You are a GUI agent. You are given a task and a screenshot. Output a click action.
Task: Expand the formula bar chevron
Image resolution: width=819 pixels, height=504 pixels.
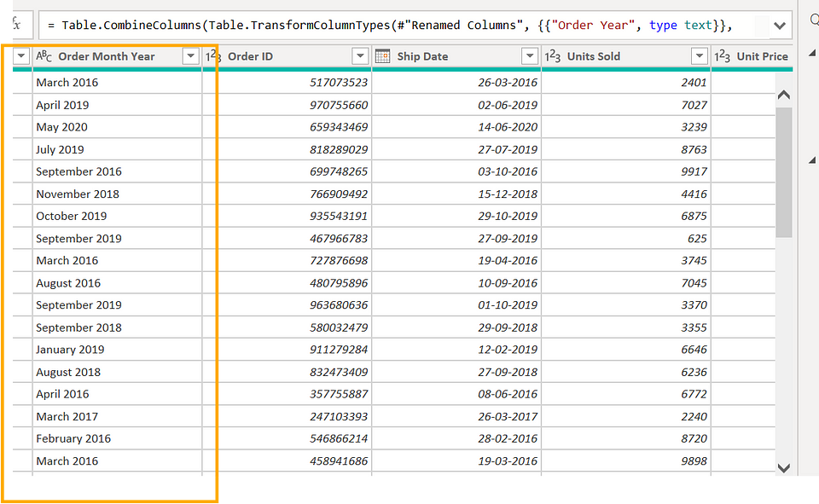pos(780,26)
